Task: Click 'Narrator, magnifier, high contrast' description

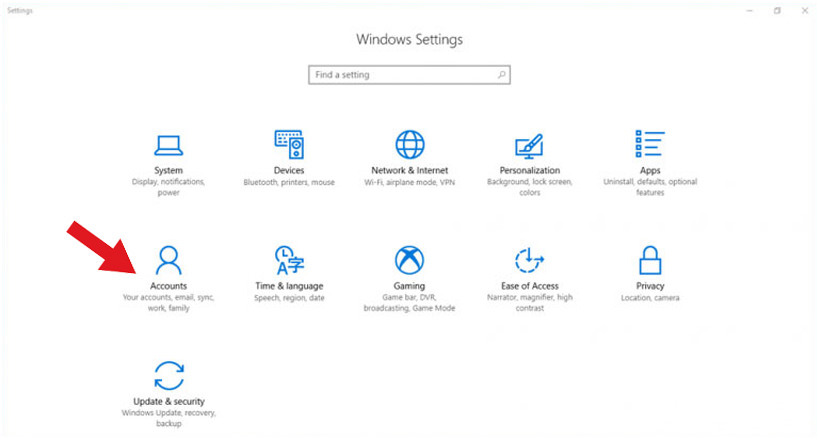Action: tap(530, 303)
